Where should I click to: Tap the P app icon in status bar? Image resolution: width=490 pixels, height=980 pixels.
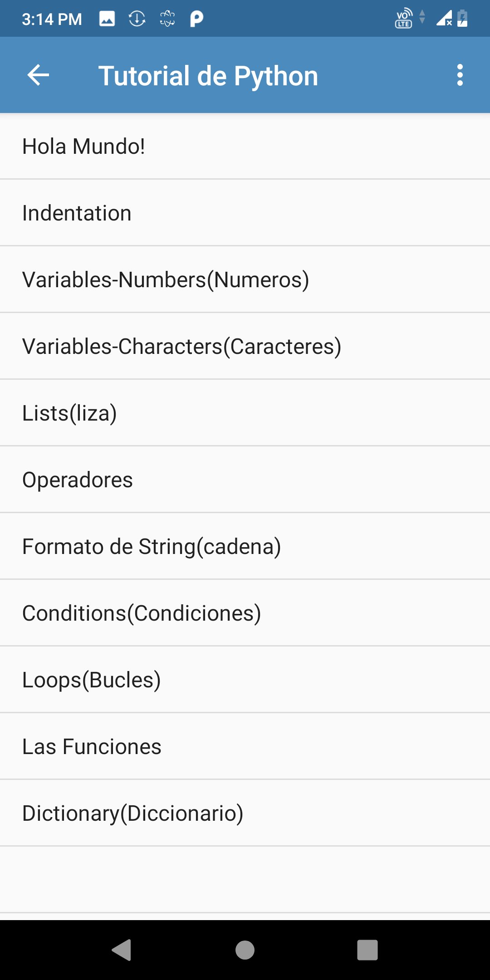pos(196,19)
